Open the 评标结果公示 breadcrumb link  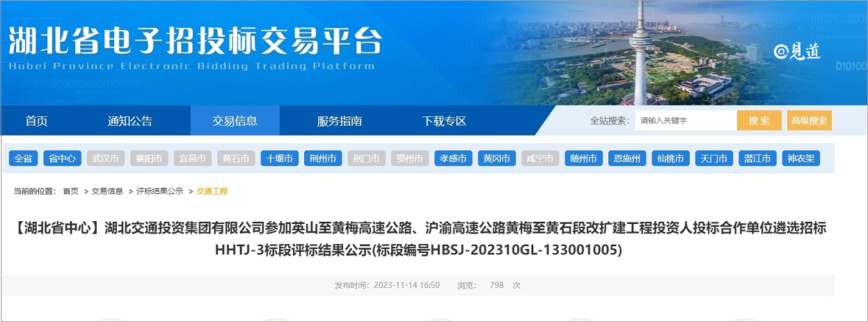click(x=159, y=191)
